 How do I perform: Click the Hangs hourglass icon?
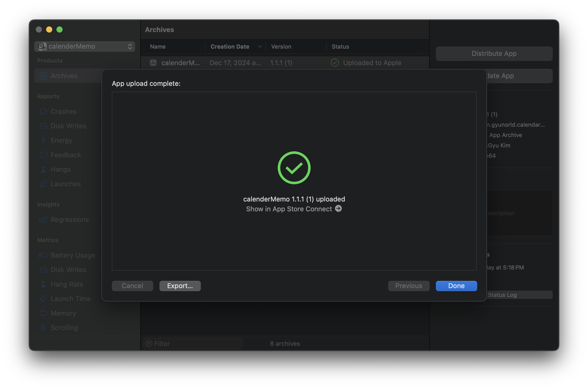pos(43,169)
